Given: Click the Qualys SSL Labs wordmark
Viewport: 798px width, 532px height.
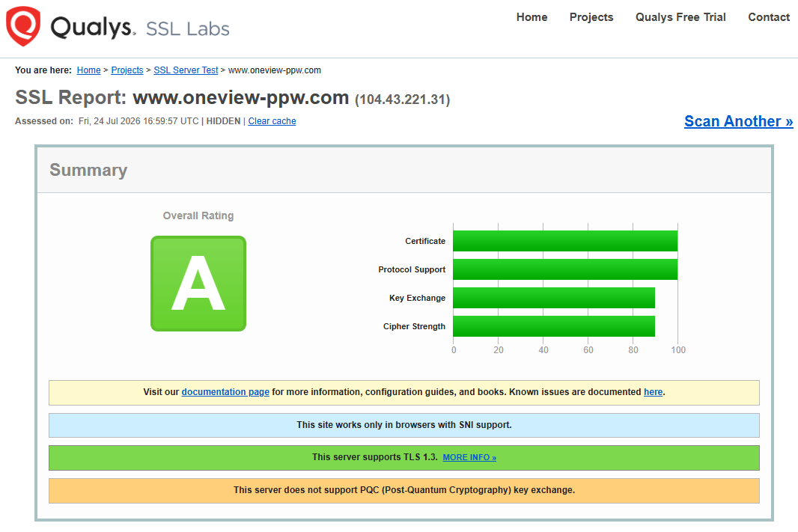Looking at the screenshot, I should click(x=140, y=28).
